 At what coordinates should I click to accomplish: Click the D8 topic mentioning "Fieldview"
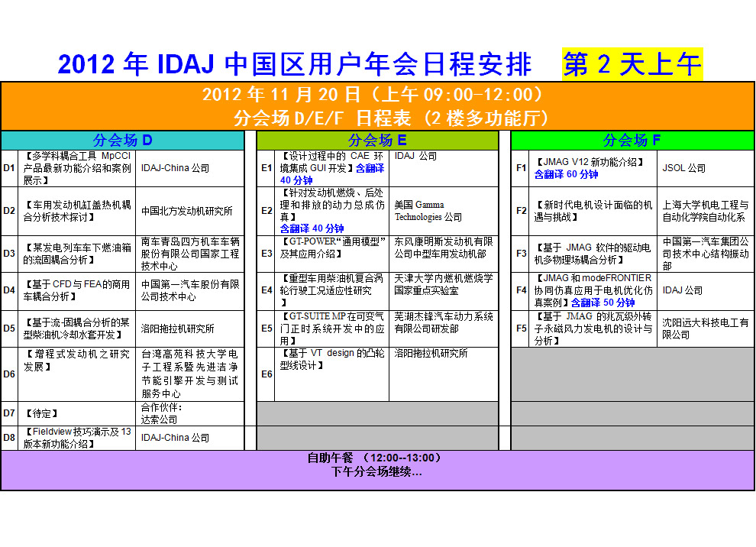[x=77, y=438]
